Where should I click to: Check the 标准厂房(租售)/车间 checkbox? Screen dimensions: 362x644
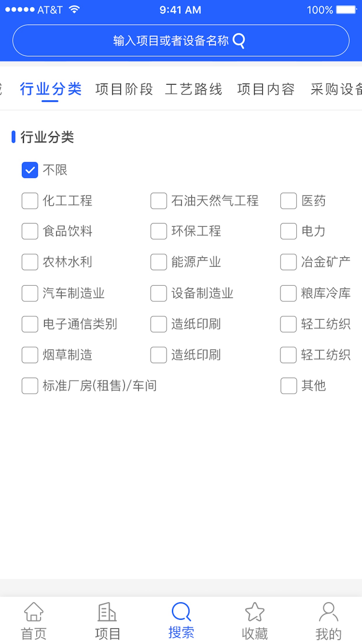30,386
